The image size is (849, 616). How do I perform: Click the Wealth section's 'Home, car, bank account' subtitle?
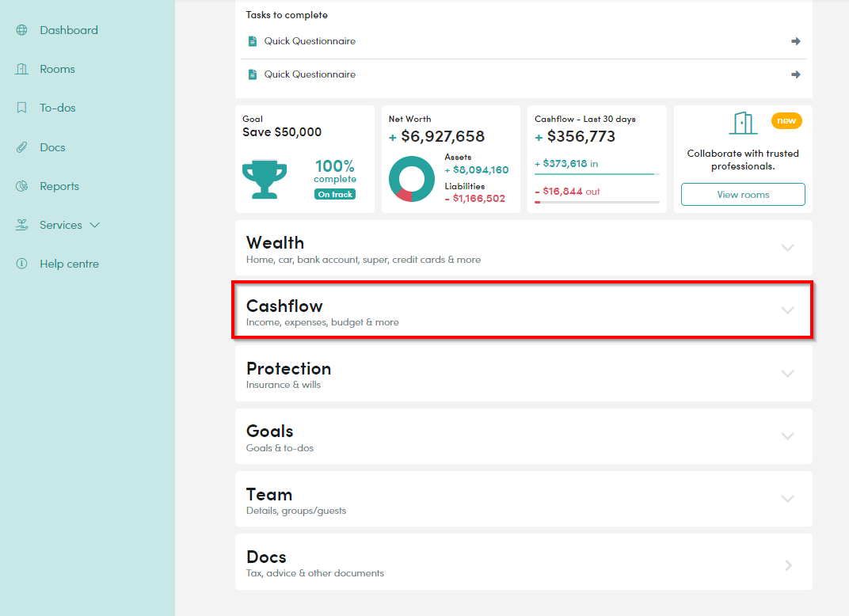(x=364, y=260)
